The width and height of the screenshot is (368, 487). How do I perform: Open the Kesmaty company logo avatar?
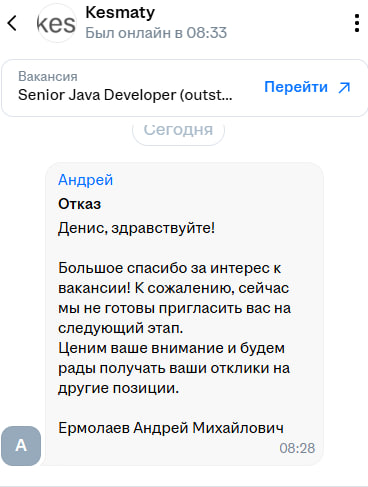coord(56,23)
